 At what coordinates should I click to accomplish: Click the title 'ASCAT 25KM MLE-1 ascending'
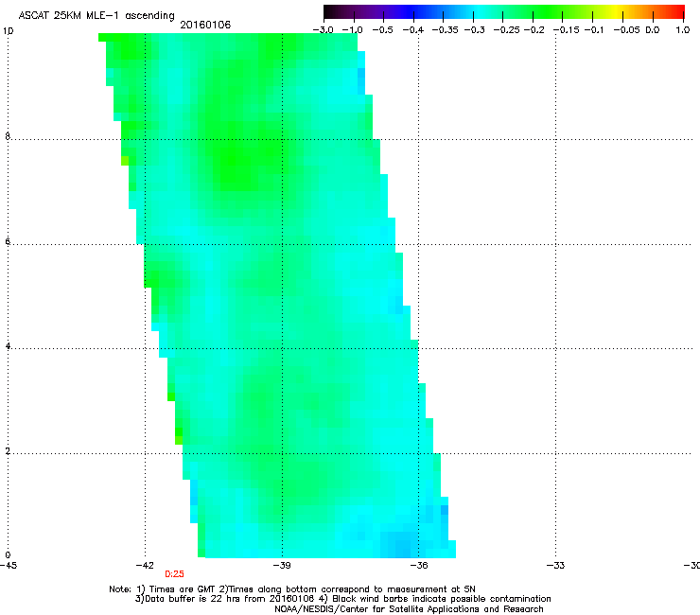[96, 16]
